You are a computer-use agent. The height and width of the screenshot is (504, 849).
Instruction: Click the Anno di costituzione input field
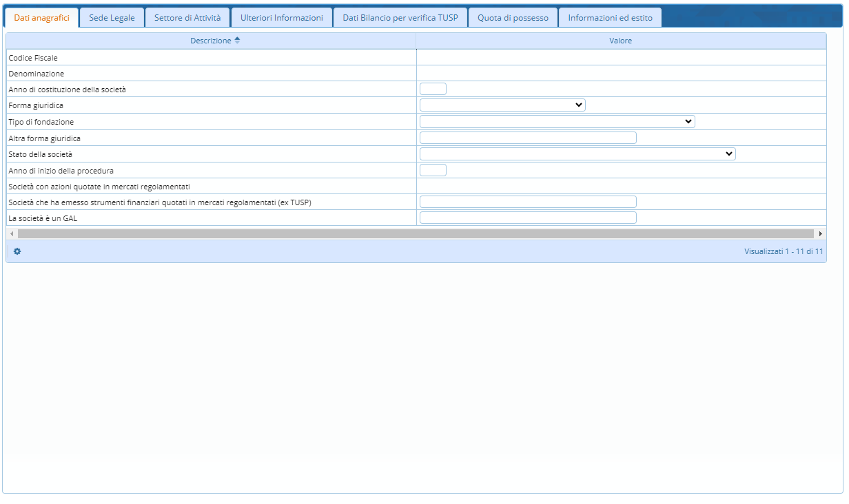[433, 89]
